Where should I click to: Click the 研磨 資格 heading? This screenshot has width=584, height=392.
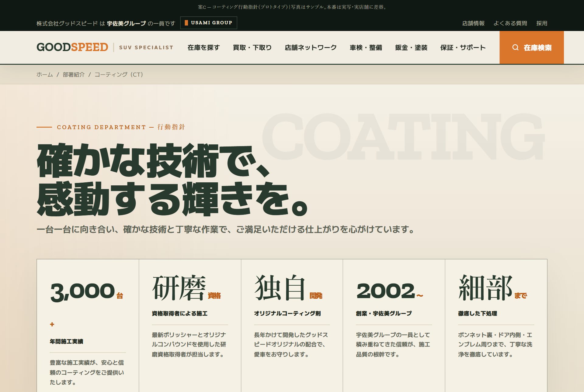click(x=186, y=288)
